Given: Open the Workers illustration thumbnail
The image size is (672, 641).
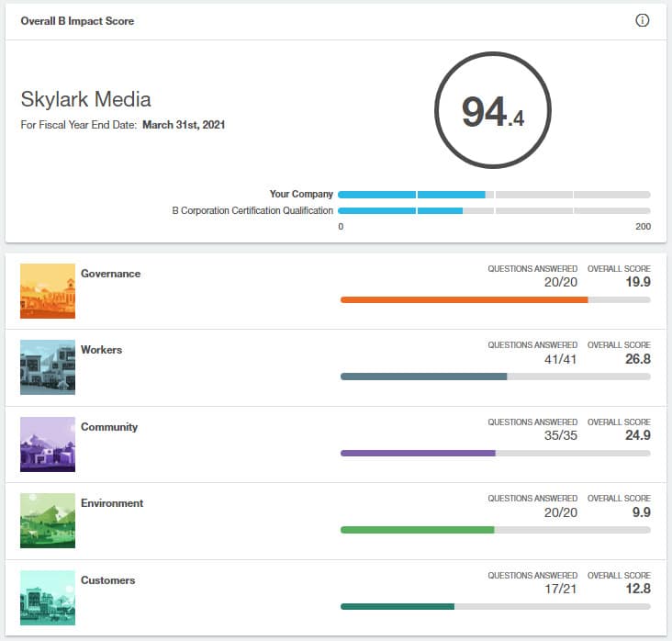Looking at the screenshot, I should click(x=48, y=367).
